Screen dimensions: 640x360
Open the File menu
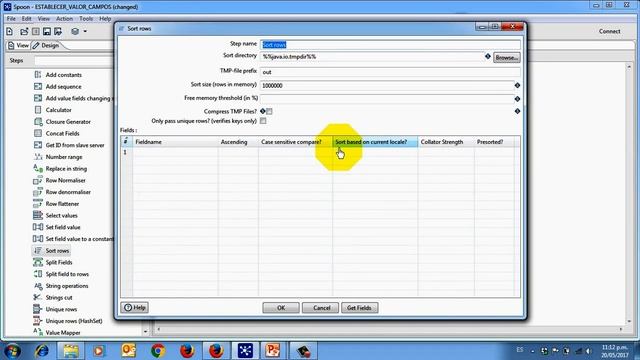coord(11,19)
